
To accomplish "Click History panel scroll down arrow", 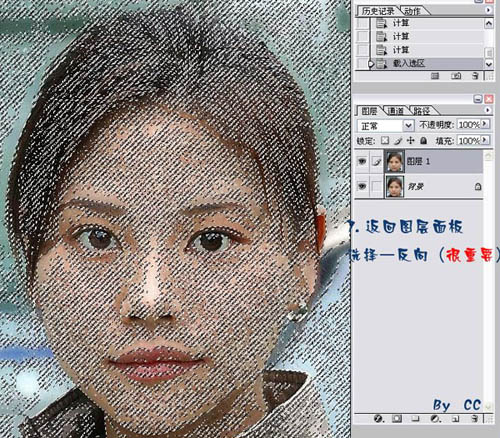I will point(489,64).
